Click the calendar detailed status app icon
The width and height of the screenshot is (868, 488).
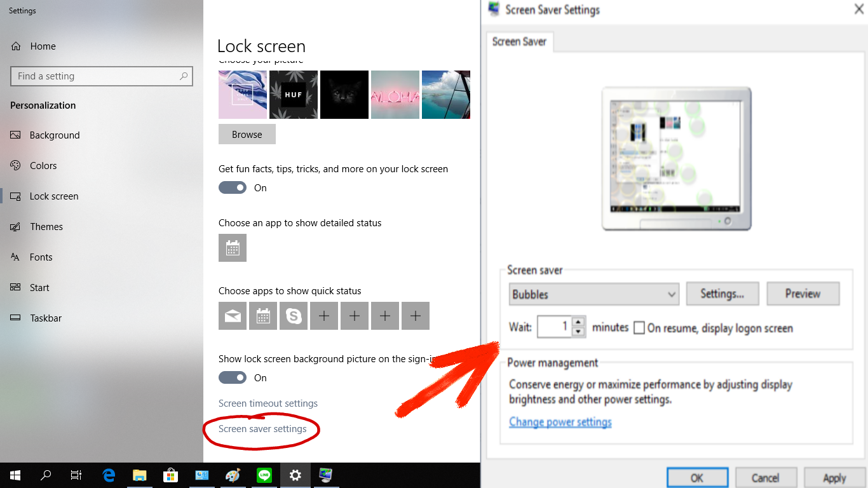[233, 248]
